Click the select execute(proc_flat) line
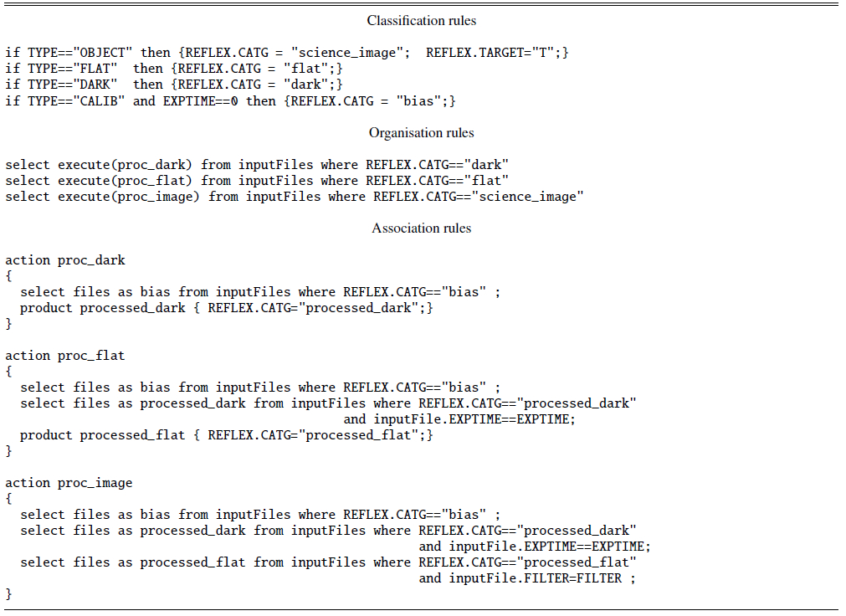Screen dimensions: 846x616 [x=257, y=181]
